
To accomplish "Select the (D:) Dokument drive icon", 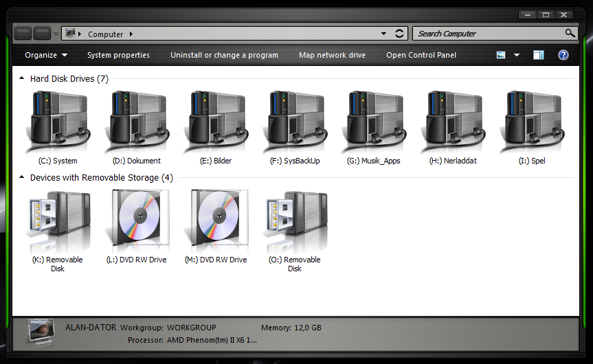I will 137,122.
